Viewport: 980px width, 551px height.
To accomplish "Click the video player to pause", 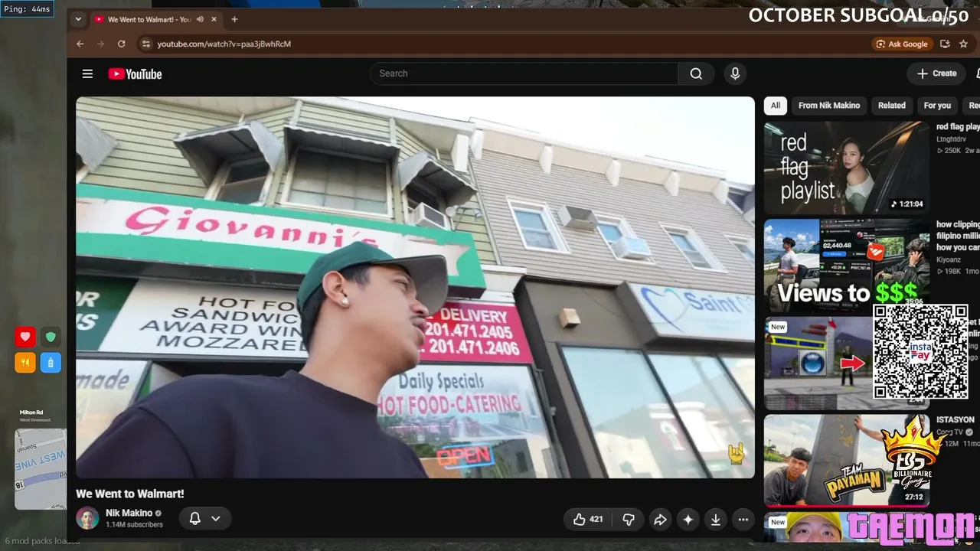I will 415,287.
